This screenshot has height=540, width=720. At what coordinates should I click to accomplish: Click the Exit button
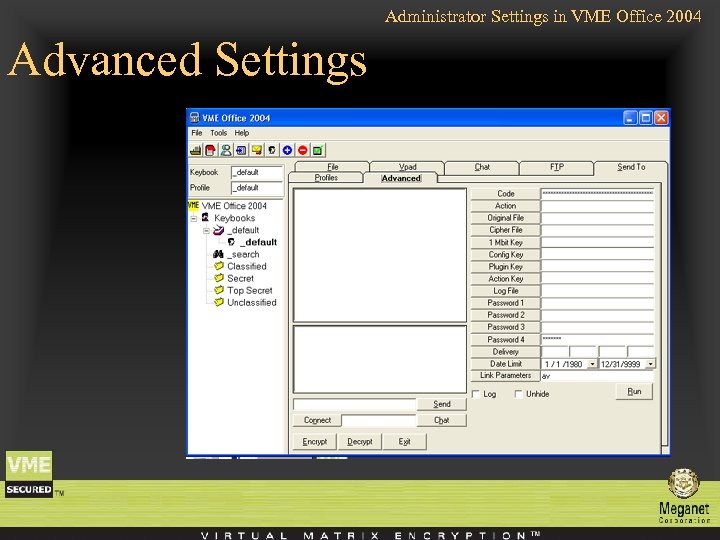pos(404,442)
